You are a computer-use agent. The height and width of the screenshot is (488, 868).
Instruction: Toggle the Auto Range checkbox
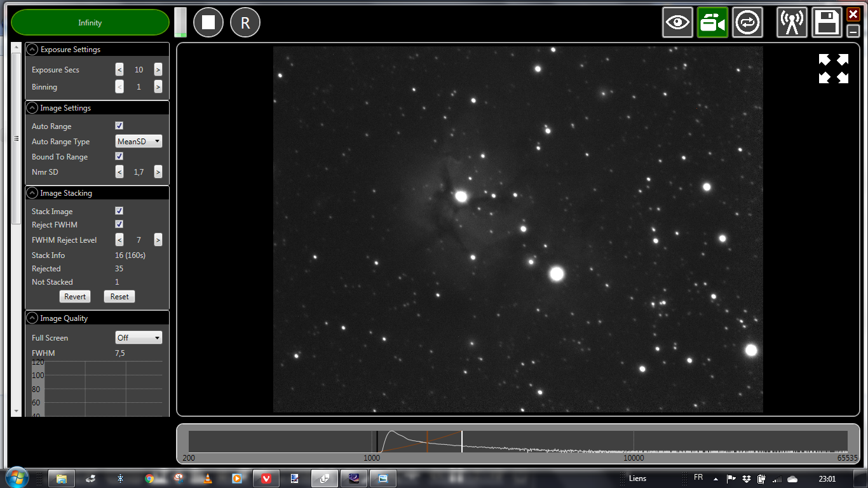tap(119, 125)
